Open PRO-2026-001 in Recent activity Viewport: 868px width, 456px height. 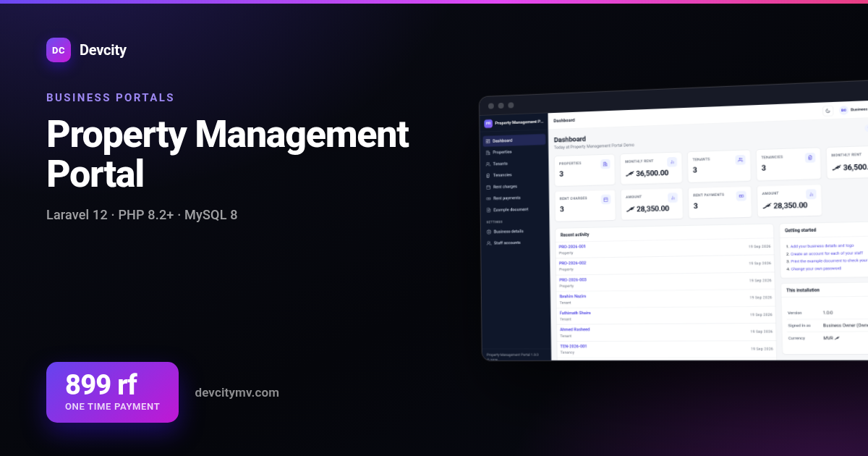point(572,247)
